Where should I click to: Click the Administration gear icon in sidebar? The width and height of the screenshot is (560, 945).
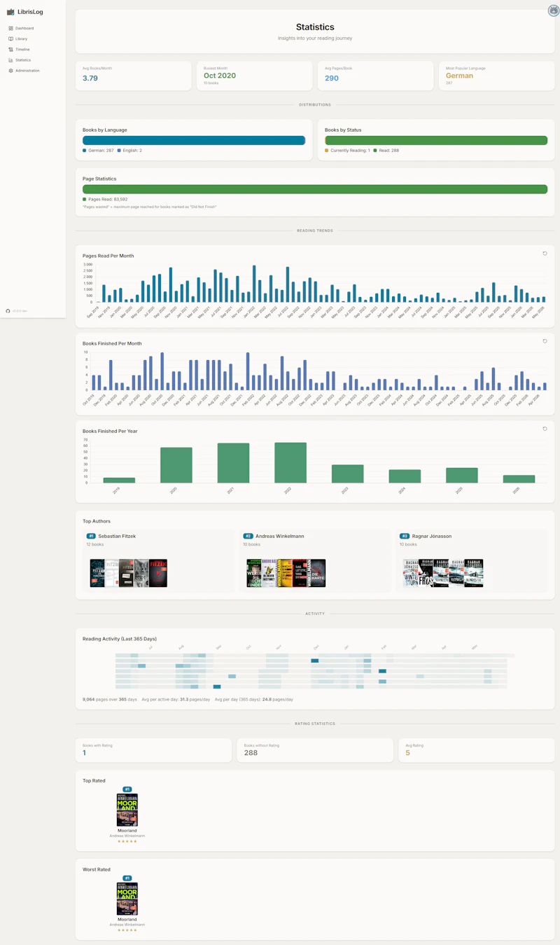click(x=10, y=71)
